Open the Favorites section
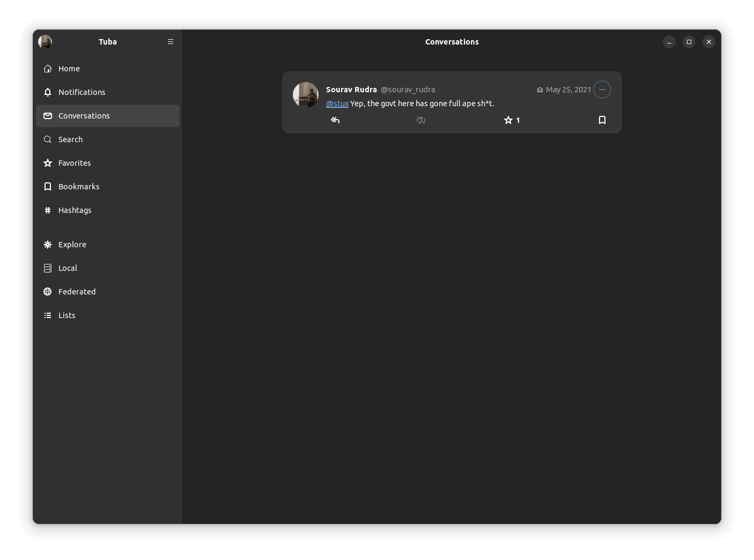 tap(75, 163)
